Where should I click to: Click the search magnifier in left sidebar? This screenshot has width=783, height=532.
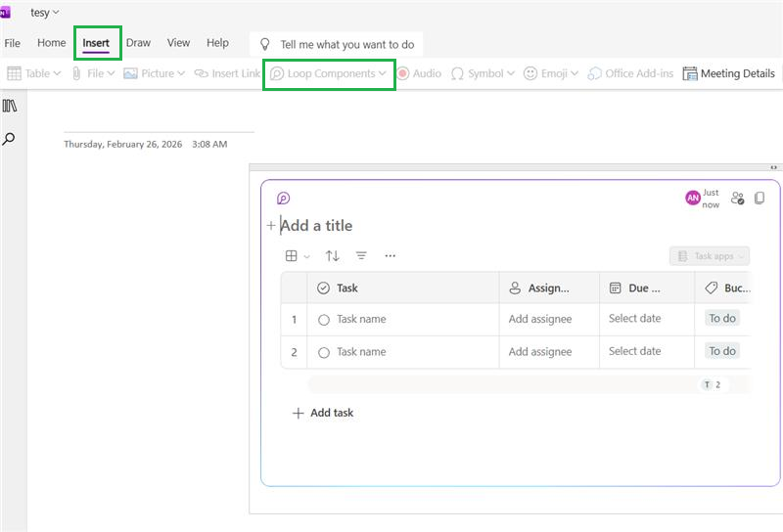pos(9,139)
